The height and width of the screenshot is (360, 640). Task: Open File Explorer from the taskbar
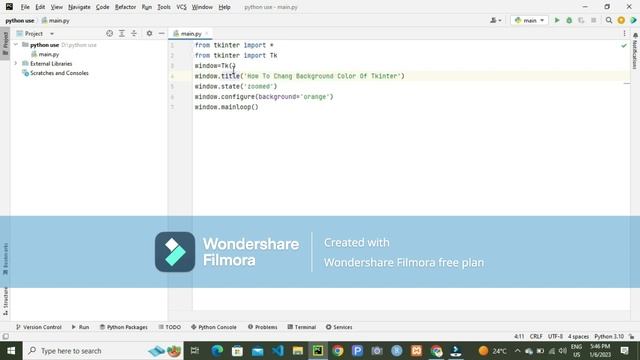pyautogui.click(x=298, y=351)
